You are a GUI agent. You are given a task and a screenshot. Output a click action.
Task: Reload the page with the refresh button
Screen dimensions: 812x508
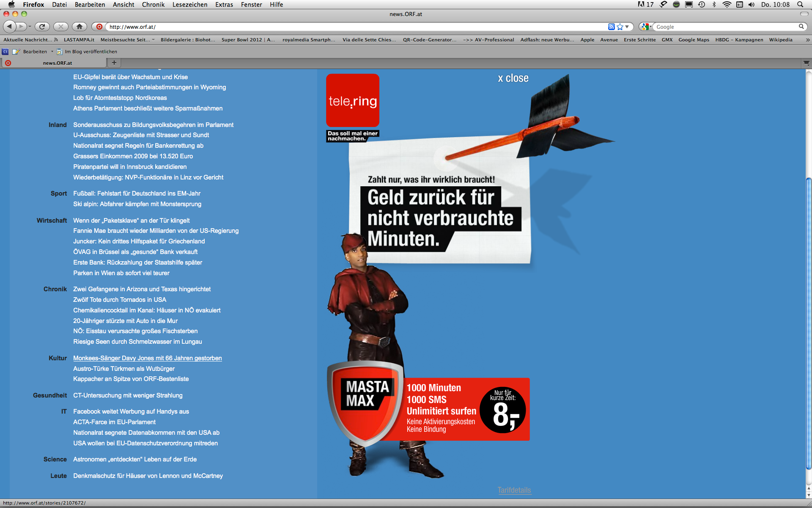point(42,26)
